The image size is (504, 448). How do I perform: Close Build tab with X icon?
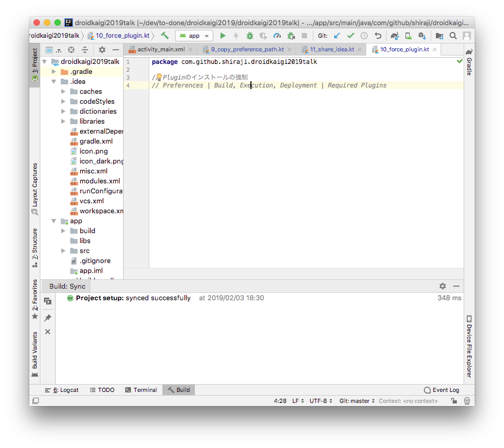[48, 332]
